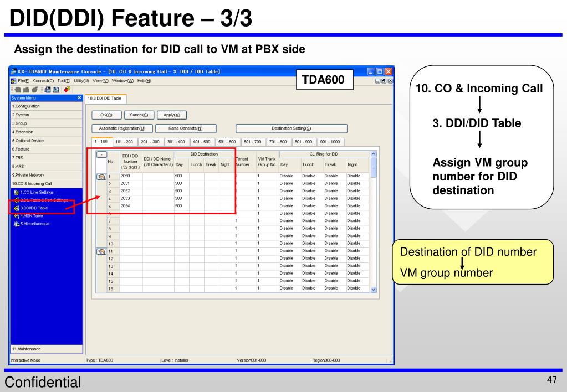Click the Destination Setting(S) button
The height and width of the screenshot is (392, 567).
[292, 128]
